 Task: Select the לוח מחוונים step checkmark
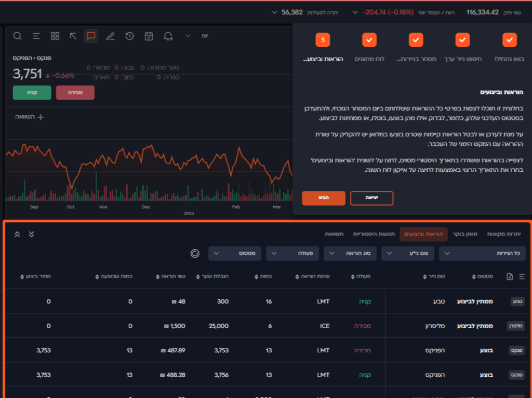(x=369, y=39)
